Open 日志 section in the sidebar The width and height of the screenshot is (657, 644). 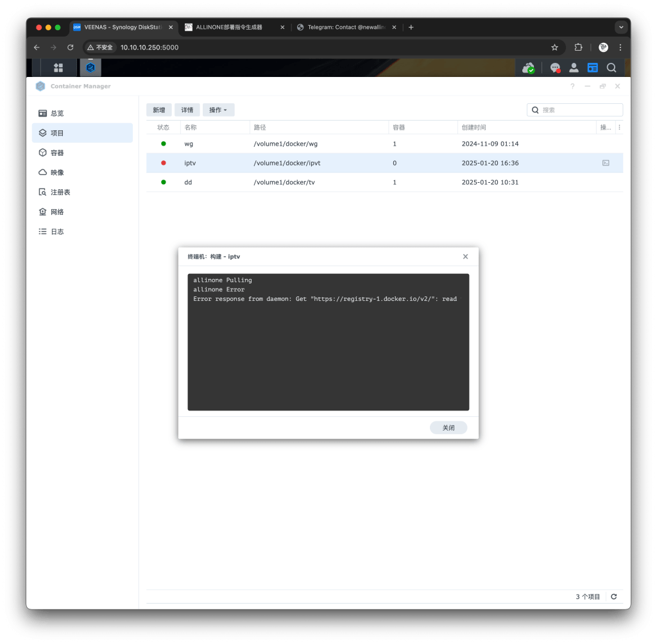tap(57, 232)
